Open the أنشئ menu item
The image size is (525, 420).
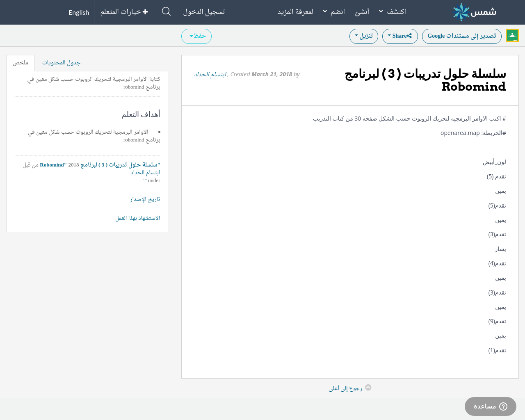362,12
